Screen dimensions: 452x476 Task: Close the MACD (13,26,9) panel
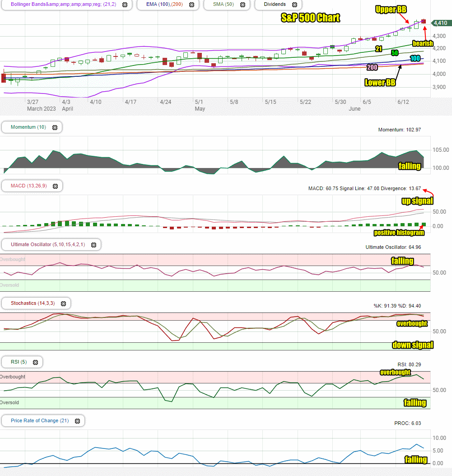tap(55, 186)
